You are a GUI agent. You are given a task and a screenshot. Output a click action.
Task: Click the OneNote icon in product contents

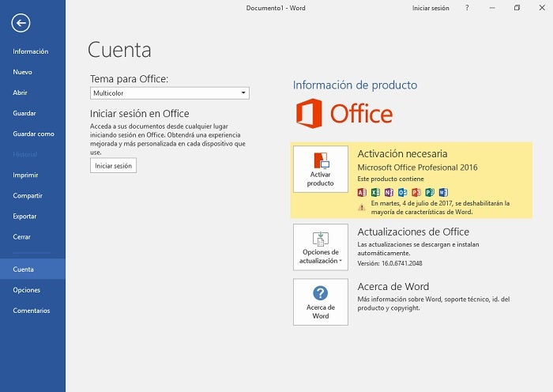click(x=389, y=192)
